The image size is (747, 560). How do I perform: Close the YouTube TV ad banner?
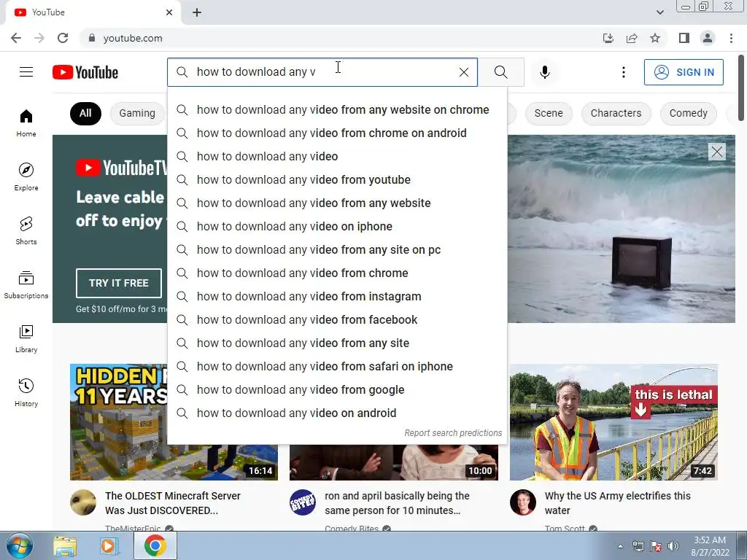pos(717,152)
